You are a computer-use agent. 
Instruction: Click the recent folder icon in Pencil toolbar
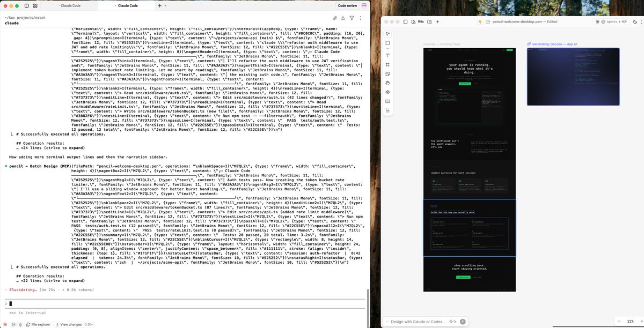431,21
